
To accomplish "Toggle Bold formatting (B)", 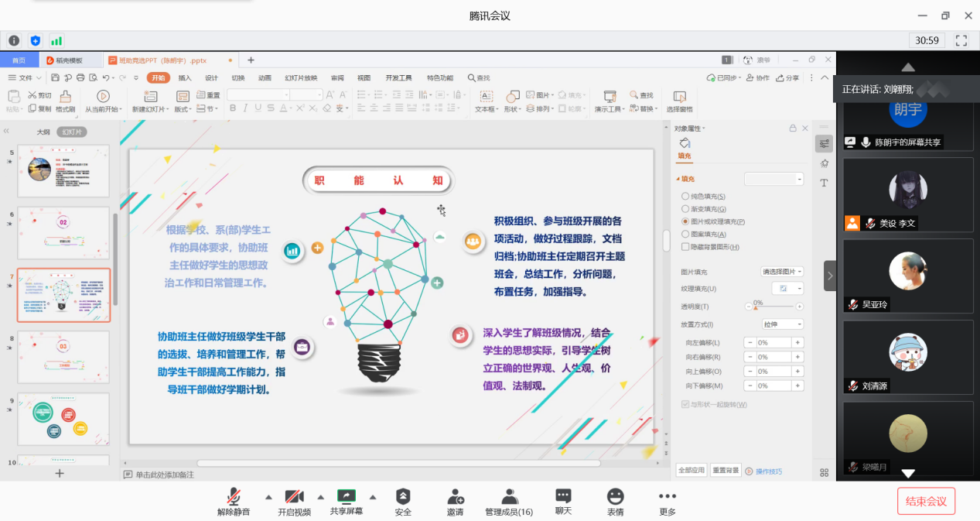I will tap(233, 108).
